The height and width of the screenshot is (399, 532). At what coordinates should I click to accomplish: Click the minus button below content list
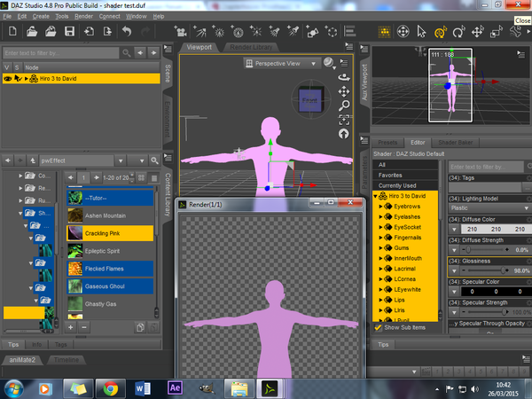tap(84, 327)
